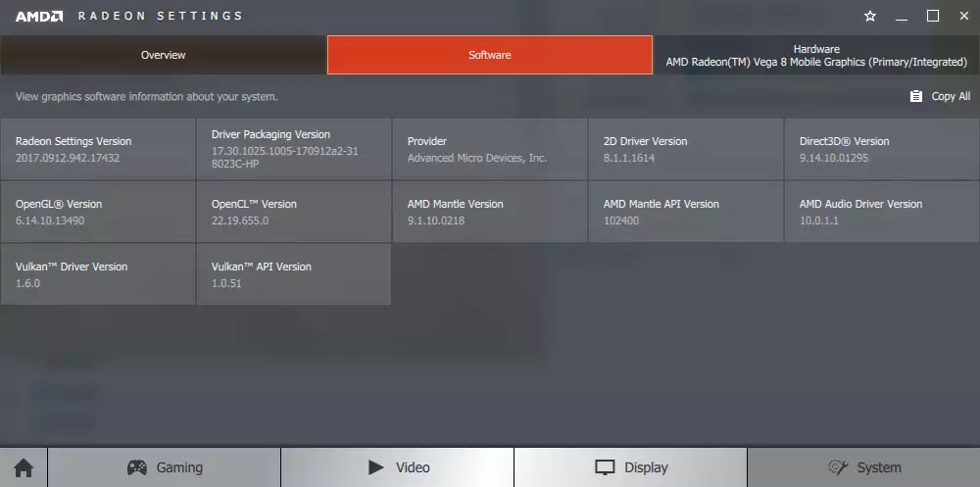Click the Direct3D Version tile
This screenshot has height=487, width=980.
(x=882, y=149)
